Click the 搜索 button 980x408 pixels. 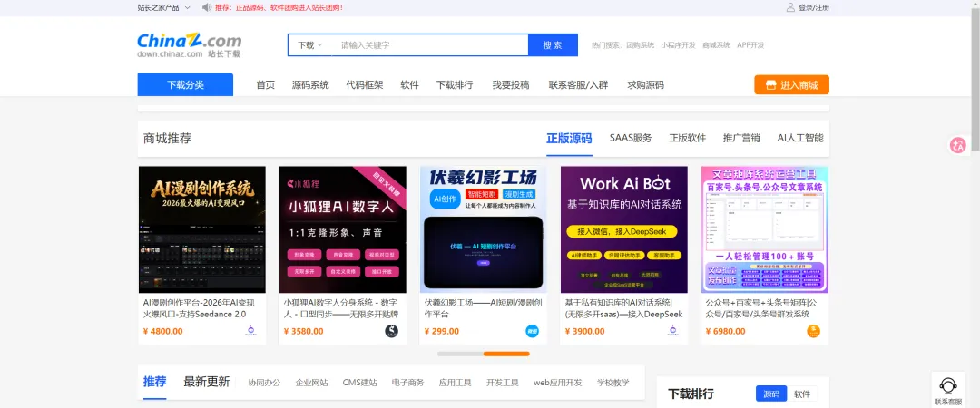[553, 45]
